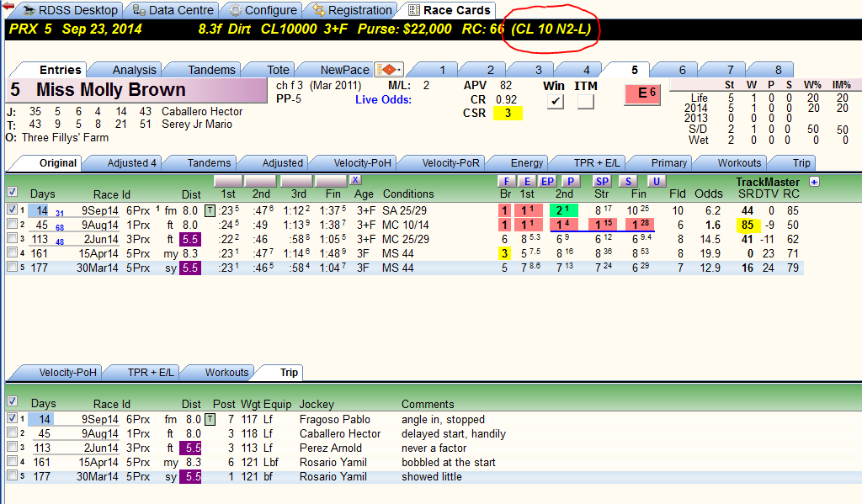
Task: Click the blank button above the Fin time column
Action: point(332,181)
